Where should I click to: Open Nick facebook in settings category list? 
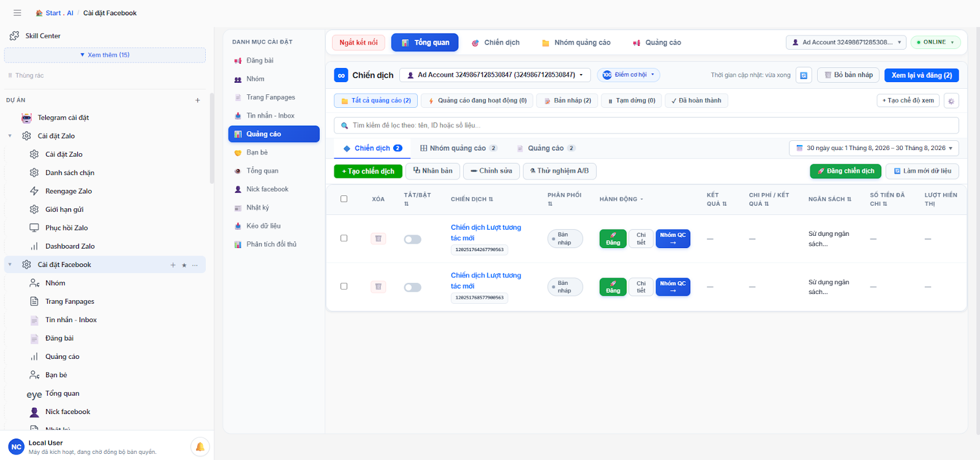(274, 189)
